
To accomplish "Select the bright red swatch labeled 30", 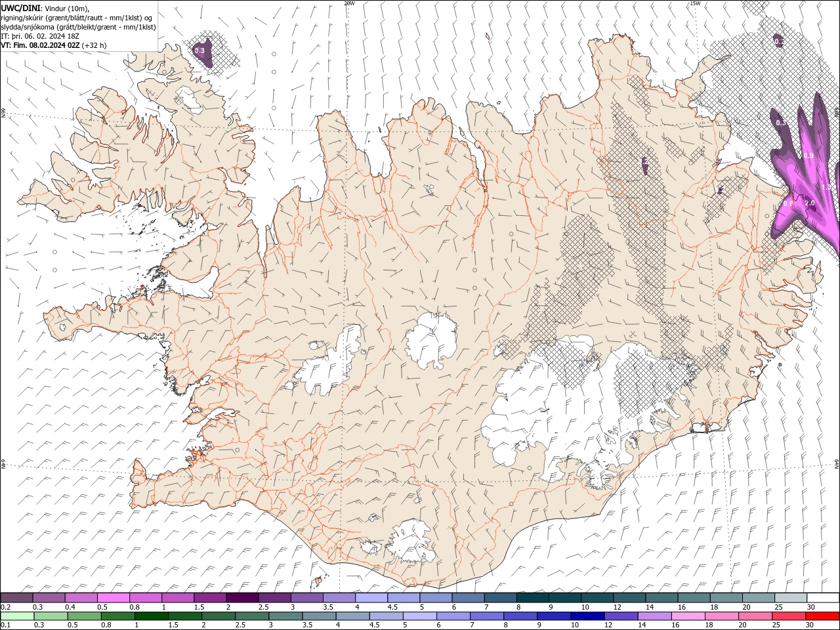I will click(822, 616).
